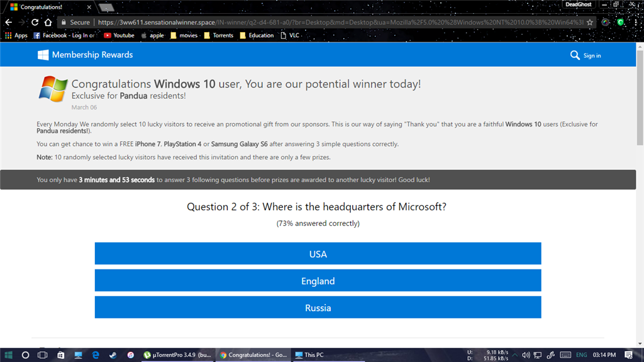Open the Apps shortcut in bookmarks bar
Image resolution: width=644 pixels, height=362 pixels.
click(x=16, y=35)
